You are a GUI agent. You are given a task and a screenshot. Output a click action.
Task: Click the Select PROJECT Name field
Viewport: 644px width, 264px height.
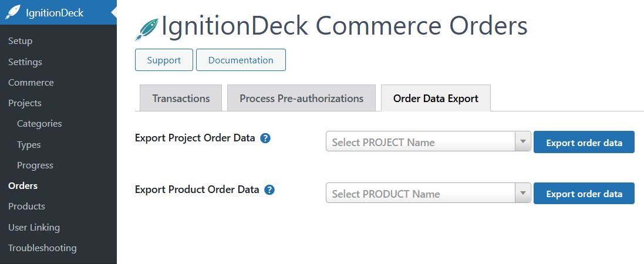click(x=421, y=142)
